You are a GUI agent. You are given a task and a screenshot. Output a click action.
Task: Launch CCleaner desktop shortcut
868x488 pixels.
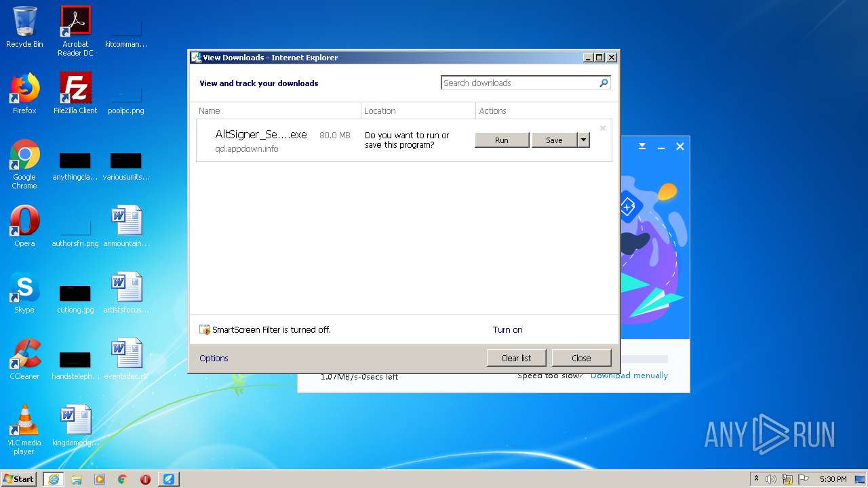tap(24, 359)
